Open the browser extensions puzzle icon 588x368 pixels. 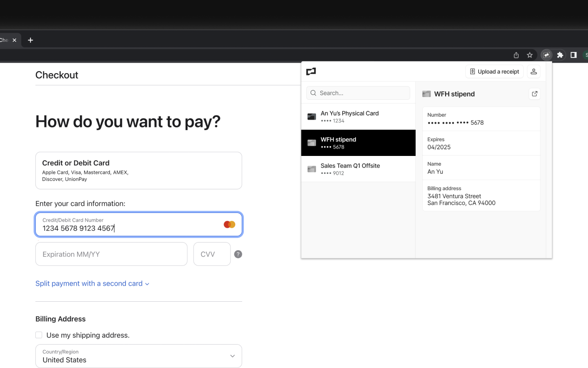coord(560,55)
